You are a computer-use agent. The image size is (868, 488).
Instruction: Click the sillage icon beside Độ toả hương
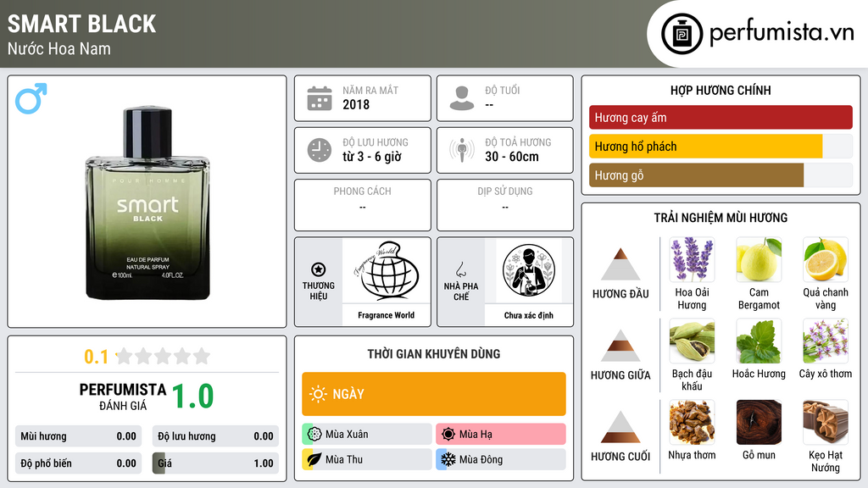coord(462,150)
